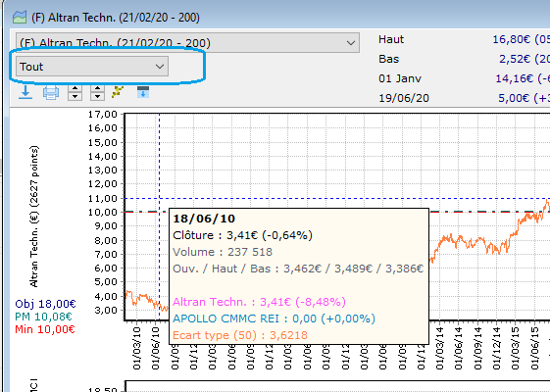The height and width of the screenshot is (392, 550).
Task: Click 'Clôture : 3,41€ (-0,64%)' in the tooltip
Action: 242,235
